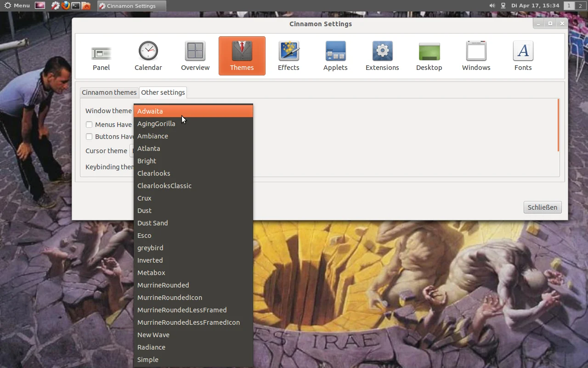
Task: Open the Extensions settings category
Action: tap(382, 56)
